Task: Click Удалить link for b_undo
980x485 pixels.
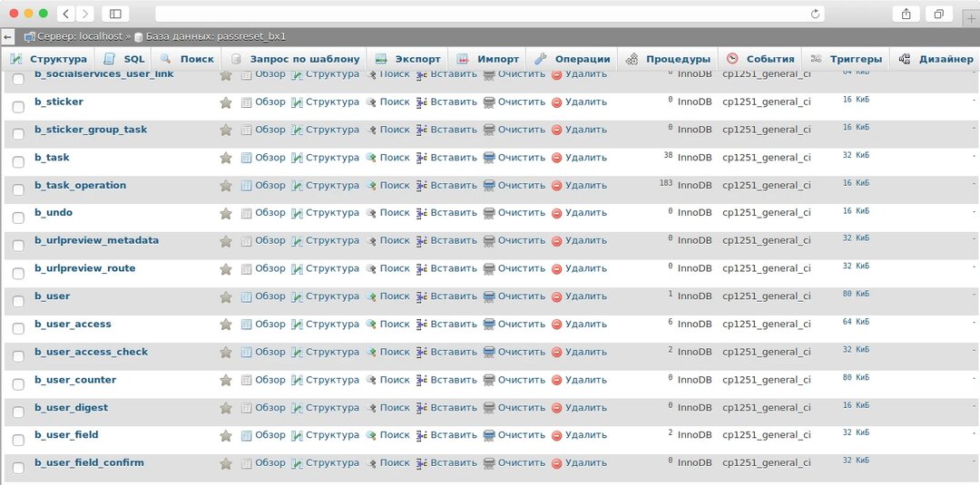Action: click(586, 213)
